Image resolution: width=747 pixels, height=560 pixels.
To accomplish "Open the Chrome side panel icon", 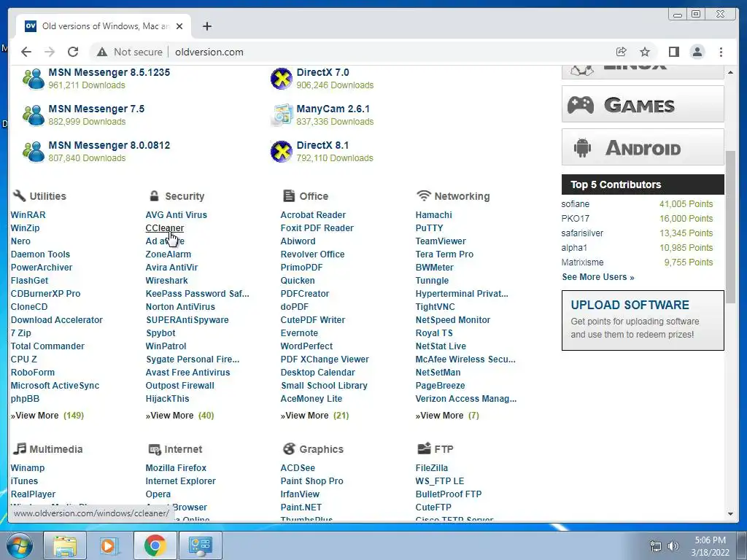I will coord(673,52).
